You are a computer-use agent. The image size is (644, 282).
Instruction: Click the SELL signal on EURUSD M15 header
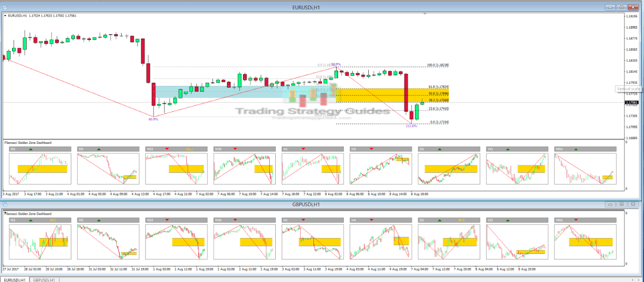pos(189,149)
